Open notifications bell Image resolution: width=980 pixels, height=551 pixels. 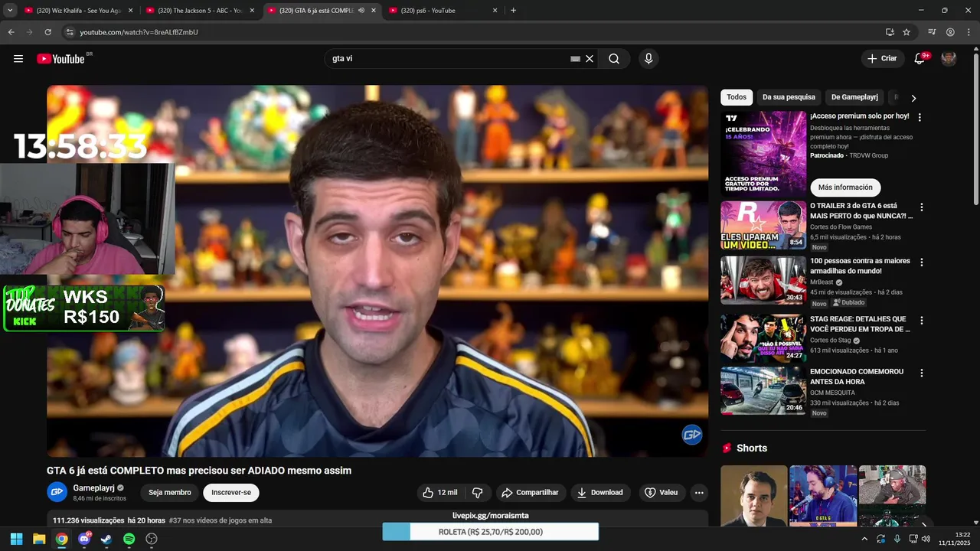pyautogui.click(x=920, y=59)
